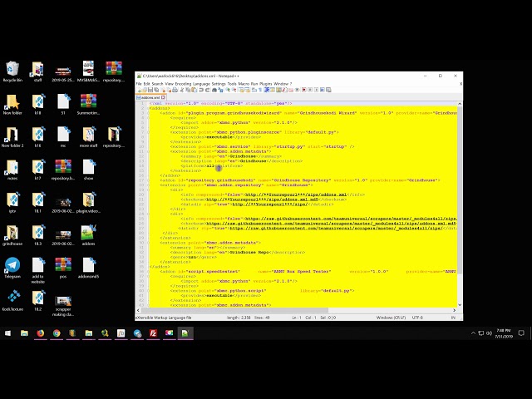Open the Language menu

pos(201,84)
